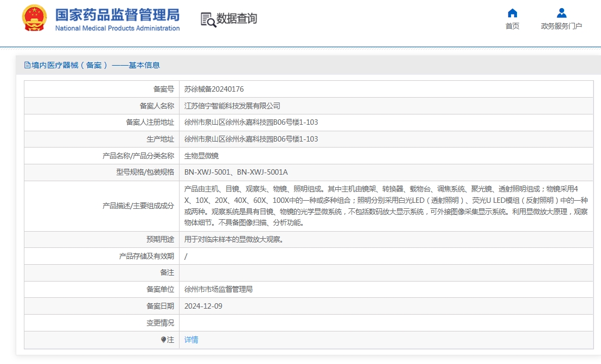This screenshot has height=364, width=601.
Task: Select company name 江苏倍宁智能科技发展有限公司
Action: (x=232, y=106)
